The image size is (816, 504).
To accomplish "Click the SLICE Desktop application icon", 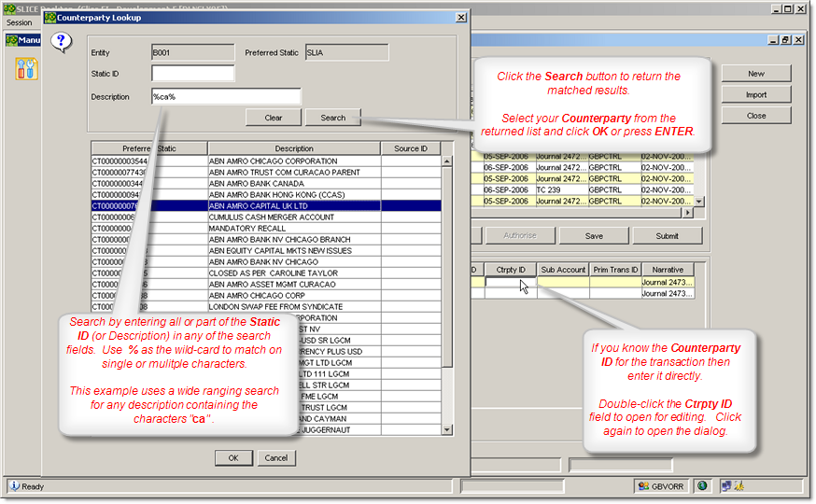I will tap(9, 6).
